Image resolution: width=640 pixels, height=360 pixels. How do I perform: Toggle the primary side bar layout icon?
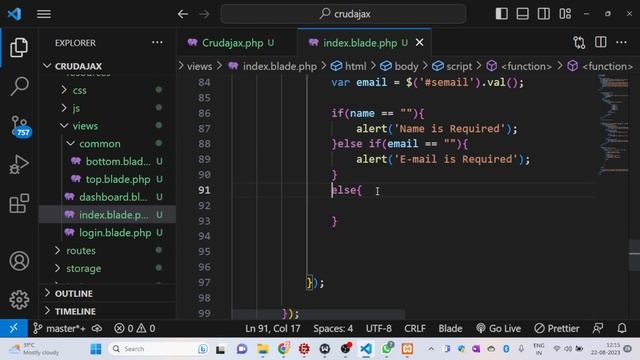pos(502,14)
